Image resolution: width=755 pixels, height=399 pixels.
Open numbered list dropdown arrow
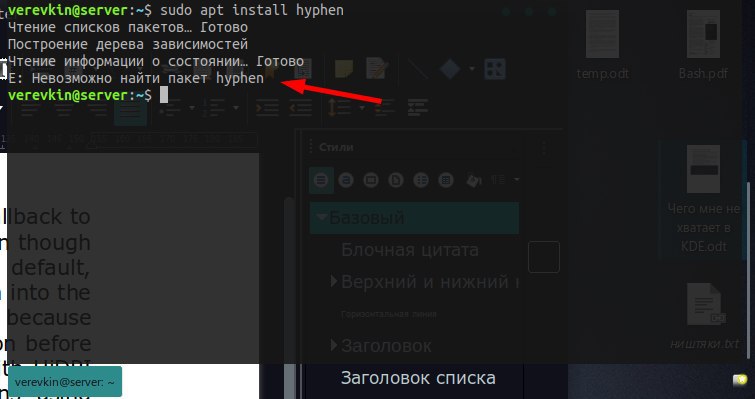click(x=236, y=108)
